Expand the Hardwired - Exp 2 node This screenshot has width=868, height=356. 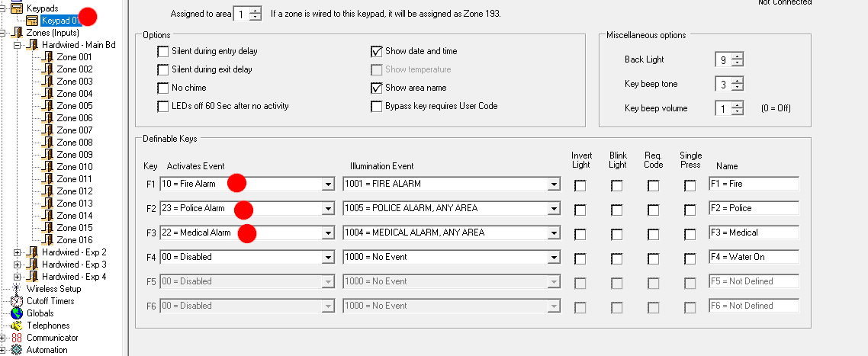[18, 252]
